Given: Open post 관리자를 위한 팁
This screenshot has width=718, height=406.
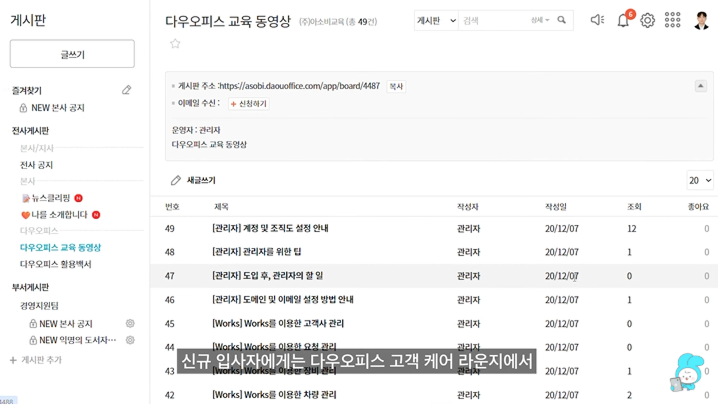Looking at the screenshot, I should point(256,252).
